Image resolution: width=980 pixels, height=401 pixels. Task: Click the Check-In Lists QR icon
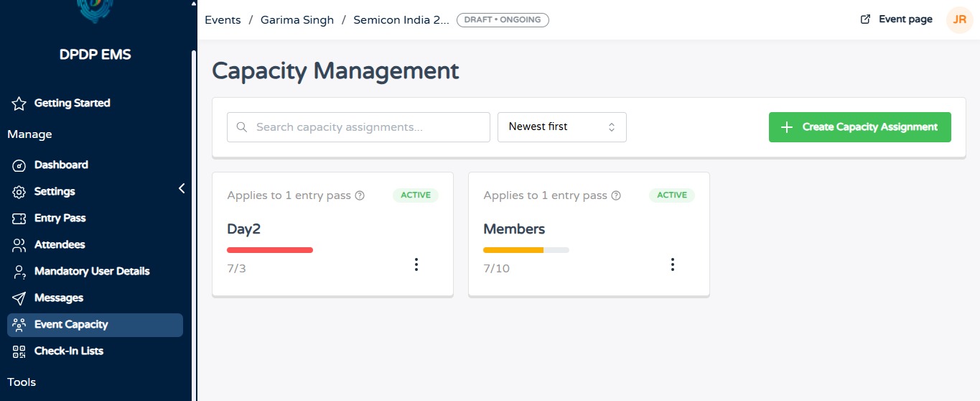(x=19, y=351)
